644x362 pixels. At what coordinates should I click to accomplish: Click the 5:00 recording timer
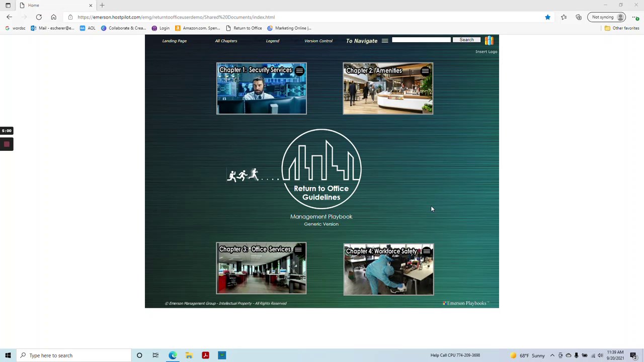7,131
